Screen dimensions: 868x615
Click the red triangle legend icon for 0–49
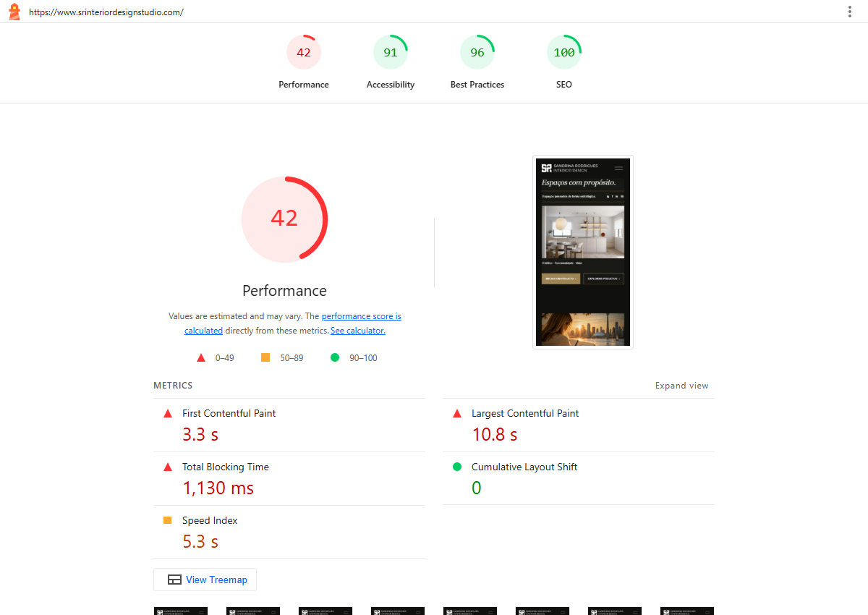tap(201, 357)
